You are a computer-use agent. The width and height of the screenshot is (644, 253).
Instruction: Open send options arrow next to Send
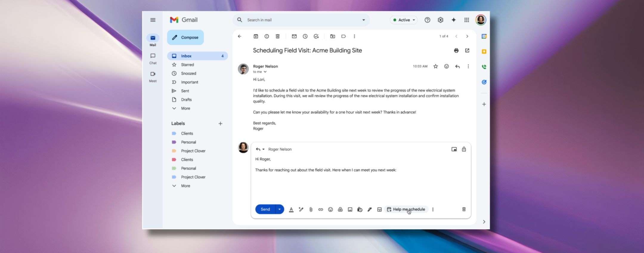tap(279, 209)
